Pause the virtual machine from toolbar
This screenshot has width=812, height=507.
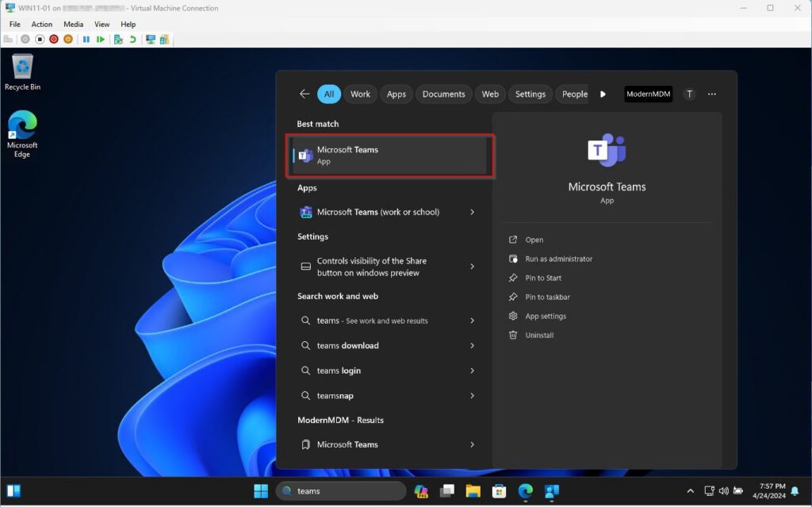tap(86, 39)
